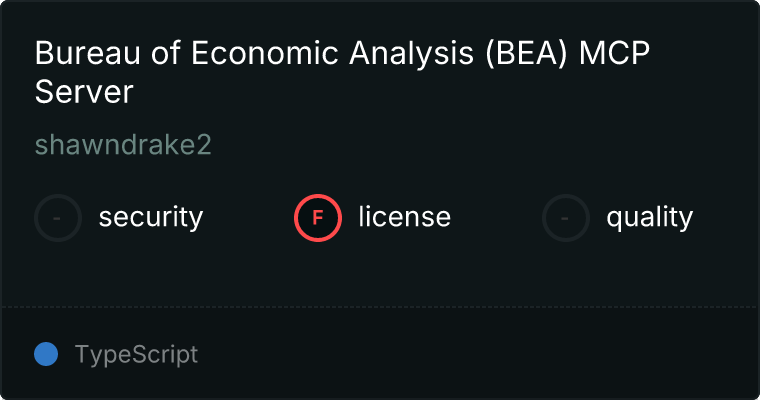Click the word Economic in title
This screenshot has width=760, height=400.
(255, 54)
